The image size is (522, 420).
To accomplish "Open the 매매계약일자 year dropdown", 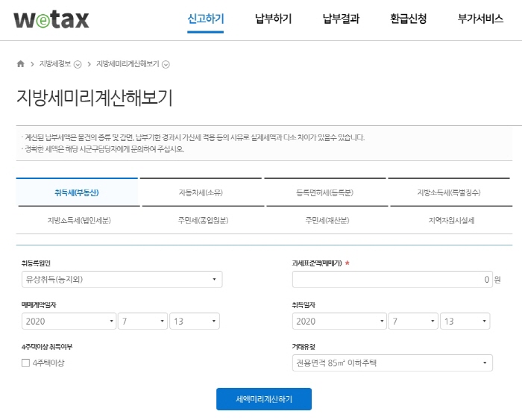I will click(68, 322).
